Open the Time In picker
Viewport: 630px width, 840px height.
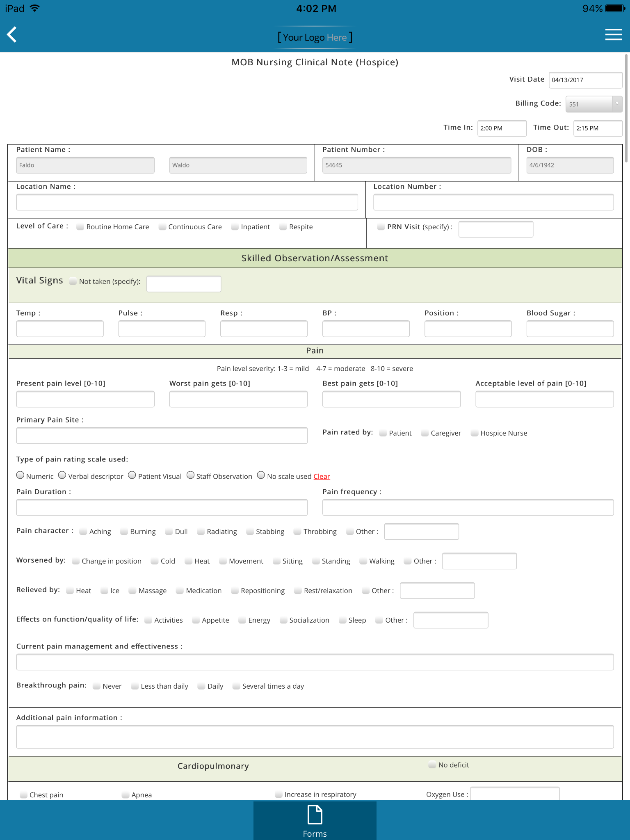tap(502, 128)
